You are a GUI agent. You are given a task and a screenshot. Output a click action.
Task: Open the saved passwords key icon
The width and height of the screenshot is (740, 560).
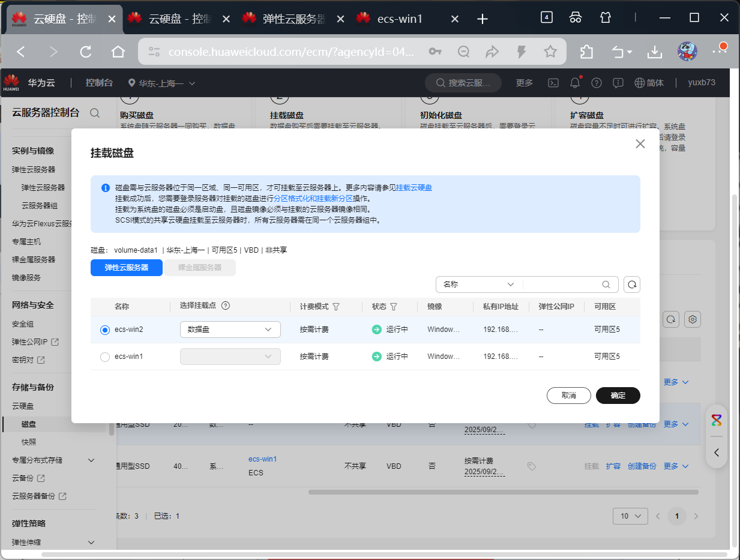435,52
